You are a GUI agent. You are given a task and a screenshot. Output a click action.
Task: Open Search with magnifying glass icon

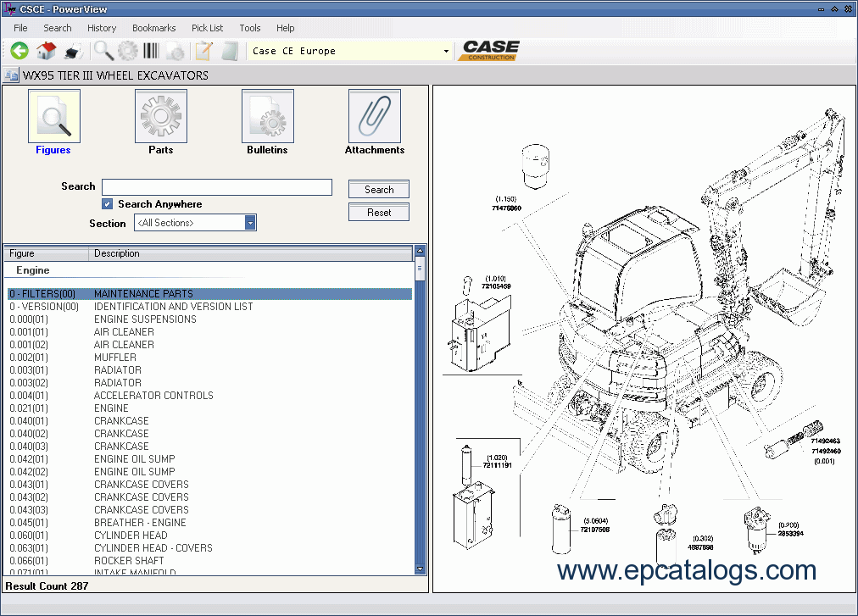103,51
